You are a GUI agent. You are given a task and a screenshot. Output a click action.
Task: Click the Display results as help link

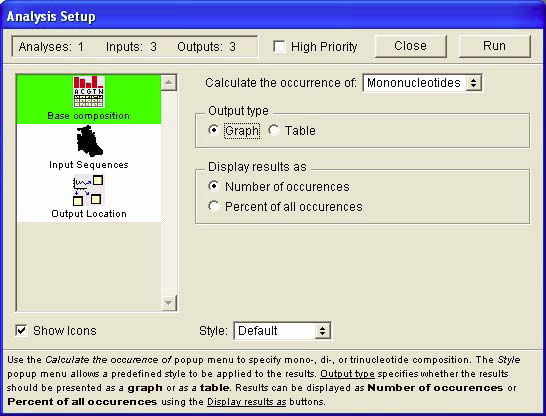pyautogui.click(x=247, y=402)
